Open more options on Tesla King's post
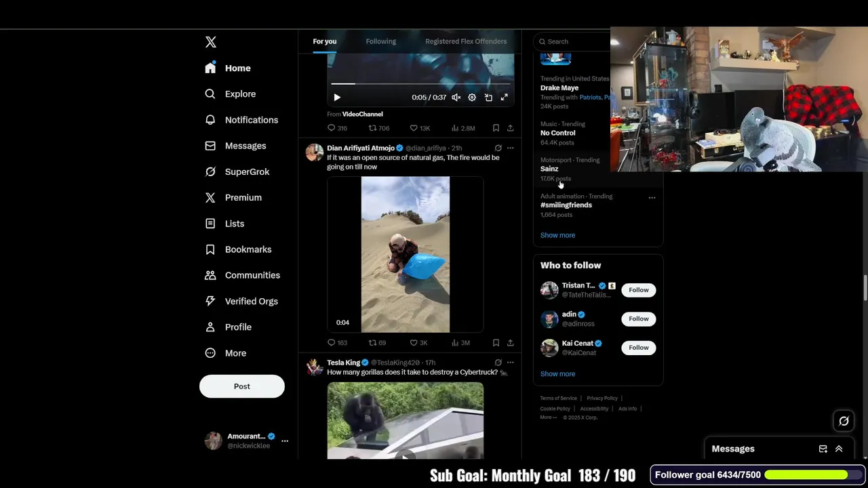Screen dimensions: 868x488 [510, 363]
